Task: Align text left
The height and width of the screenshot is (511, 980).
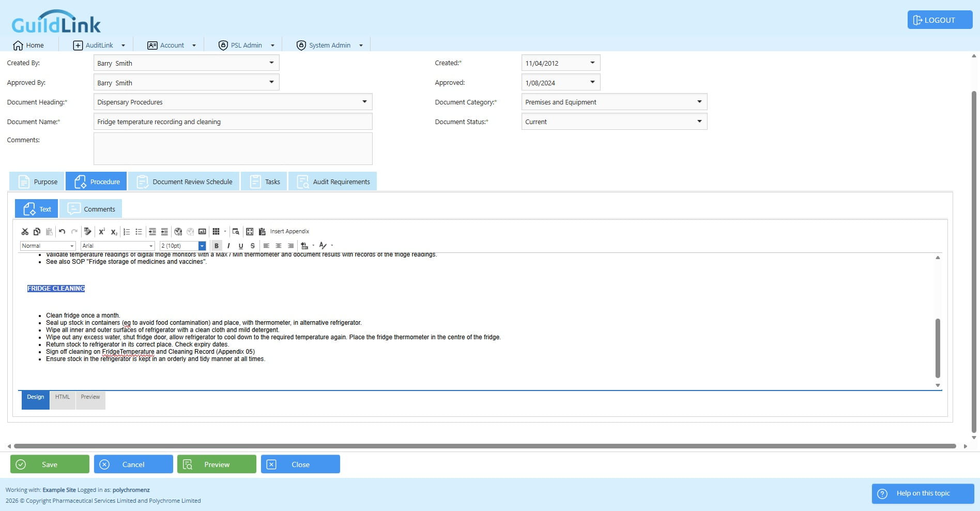Action: 266,246
